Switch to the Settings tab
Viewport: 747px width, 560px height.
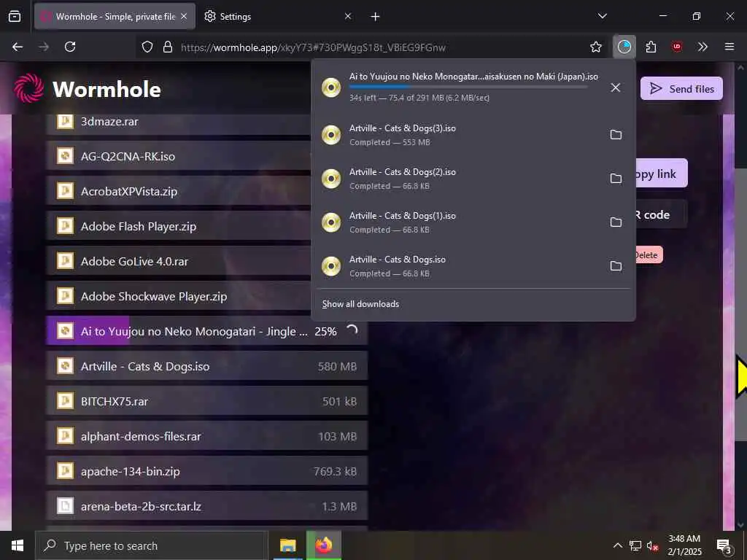pos(278,16)
